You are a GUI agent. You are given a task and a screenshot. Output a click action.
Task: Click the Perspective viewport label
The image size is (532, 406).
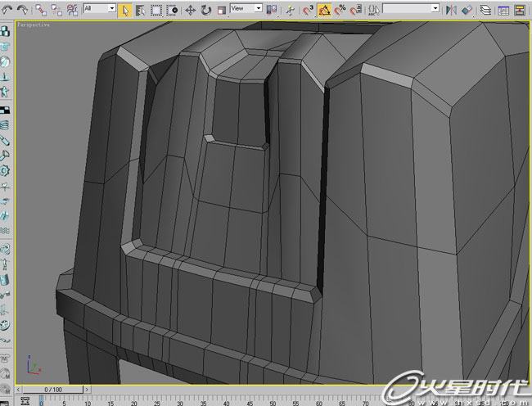[34, 25]
